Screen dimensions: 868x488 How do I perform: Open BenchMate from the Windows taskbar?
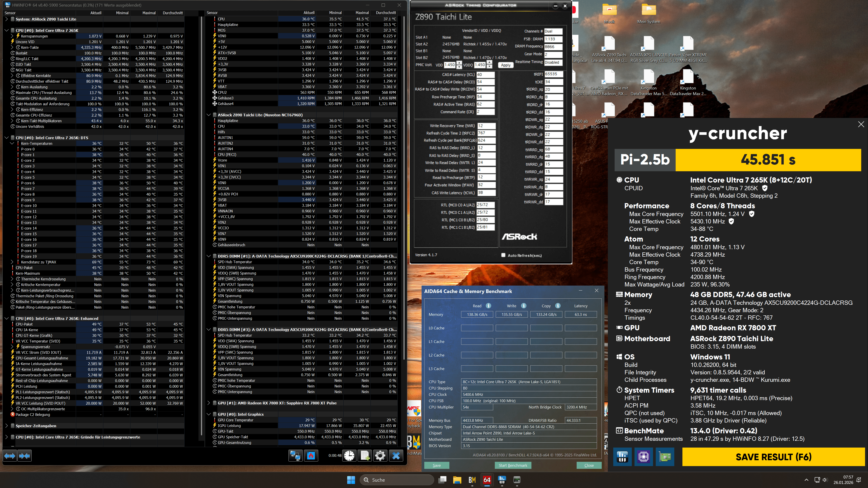[x=472, y=480]
